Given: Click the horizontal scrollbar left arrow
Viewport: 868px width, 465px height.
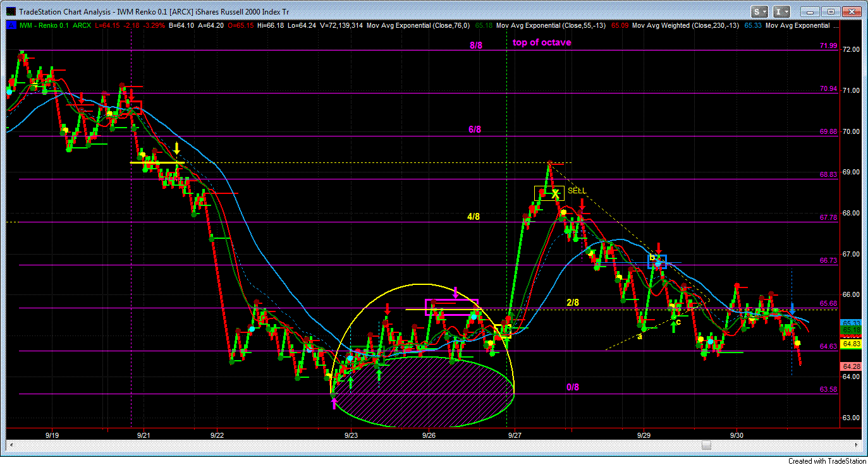Looking at the screenshot, I should click(11, 446).
